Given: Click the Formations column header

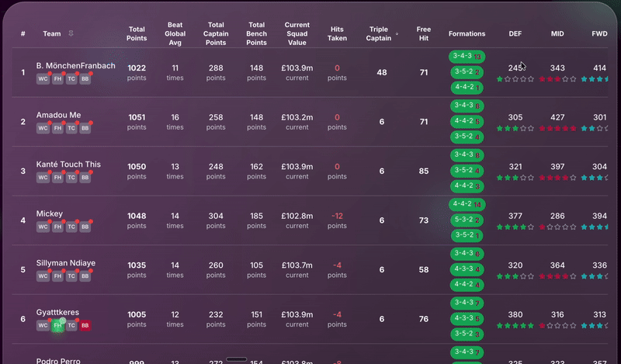Looking at the screenshot, I should click(467, 34).
